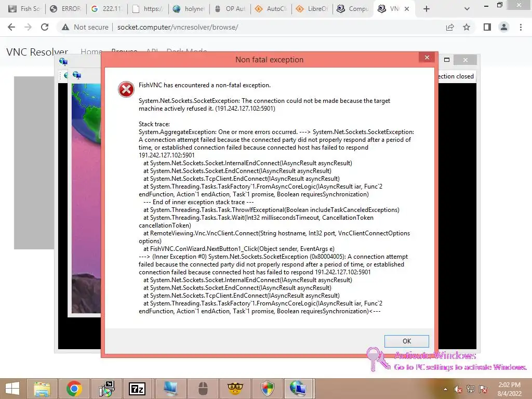Expand Chrome tab search chevron
The height and width of the screenshot is (399, 532).
pos(467,9)
